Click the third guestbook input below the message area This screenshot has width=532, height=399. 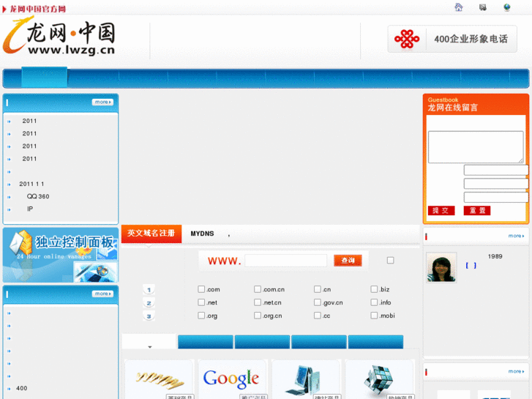[x=496, y=197]
